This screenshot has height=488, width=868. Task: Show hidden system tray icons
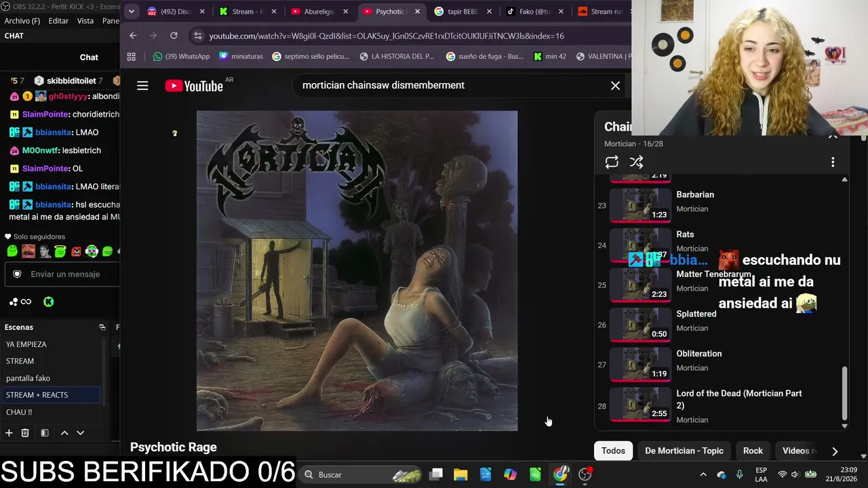(703, 474)
